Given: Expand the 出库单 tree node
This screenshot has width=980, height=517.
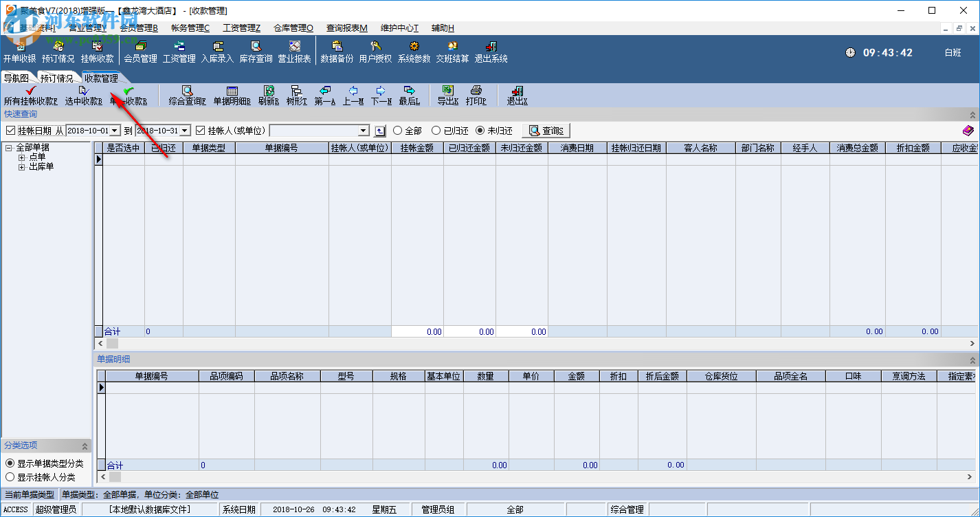Looking at the screenshot, I should [x=21, y=167].
